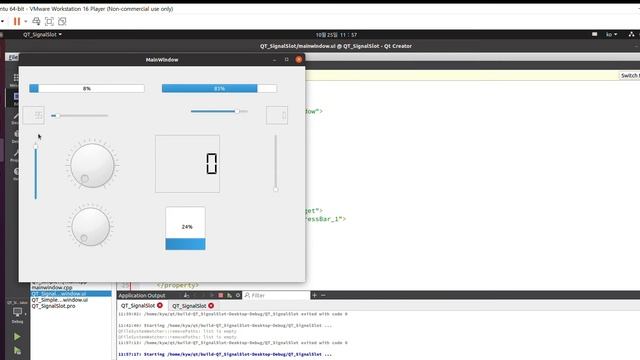Open the 'ko' input language menu
The image size is (640, 360).
[611, 35]
